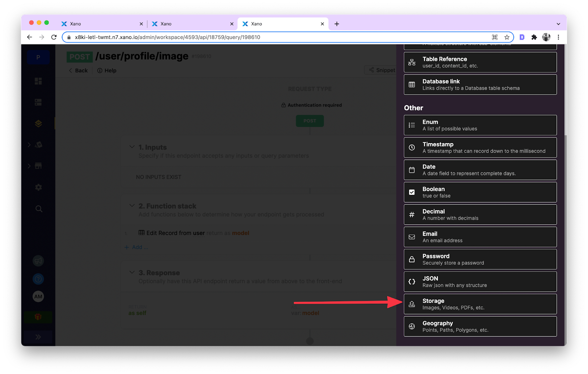
Task: Collapse the Inputs section
Action: coord(132,146)
